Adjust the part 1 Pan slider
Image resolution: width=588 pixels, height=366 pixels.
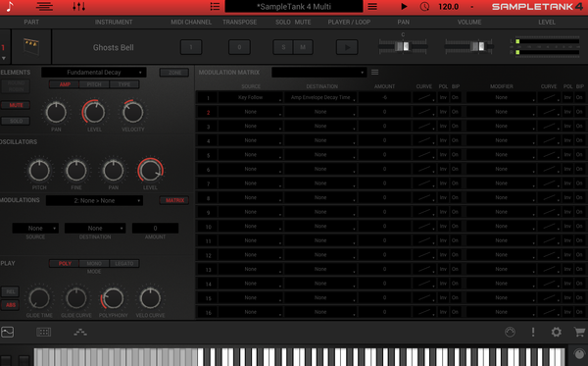point(403,46)
